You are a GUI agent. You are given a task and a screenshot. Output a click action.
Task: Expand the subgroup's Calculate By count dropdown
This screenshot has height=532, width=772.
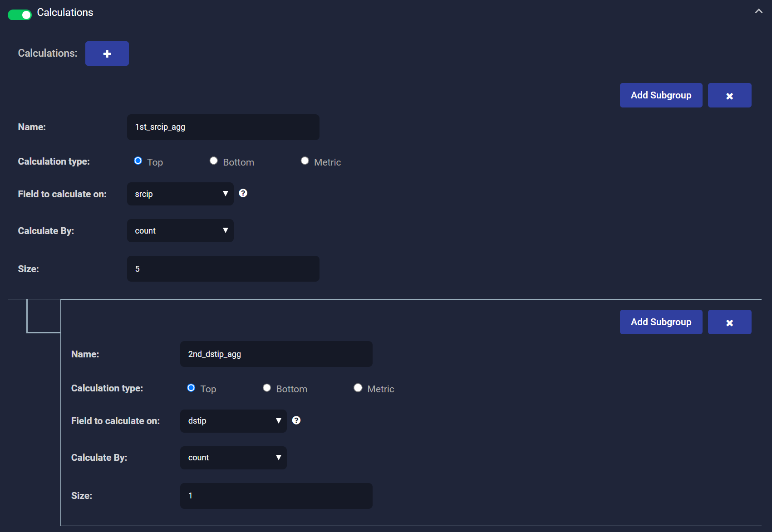point(233,458)
